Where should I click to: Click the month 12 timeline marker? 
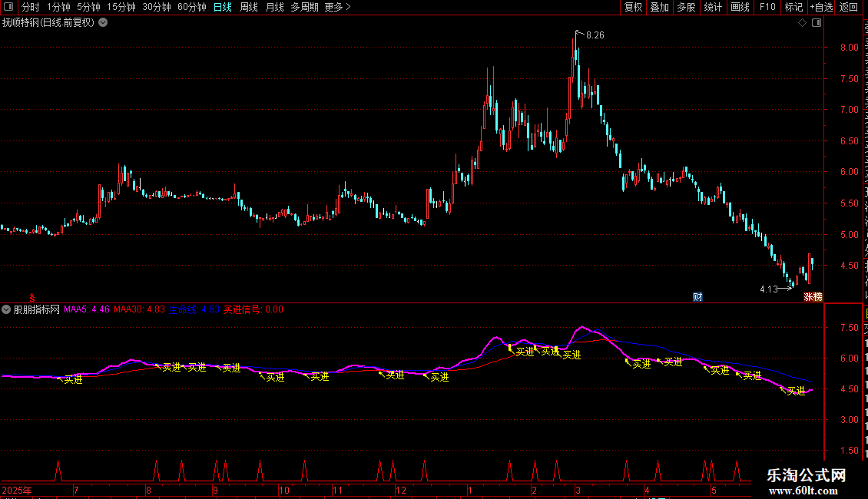pyautogui.click(x=401, y=490)
